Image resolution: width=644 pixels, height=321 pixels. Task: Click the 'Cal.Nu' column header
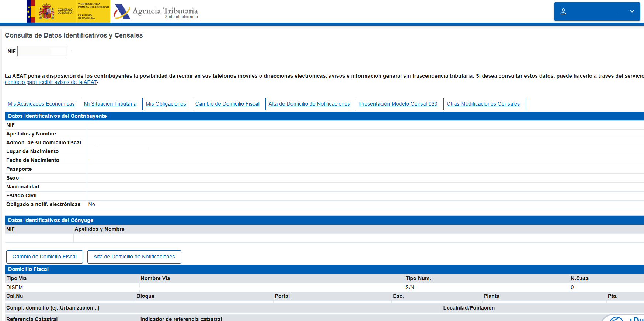tap(15, 296)
